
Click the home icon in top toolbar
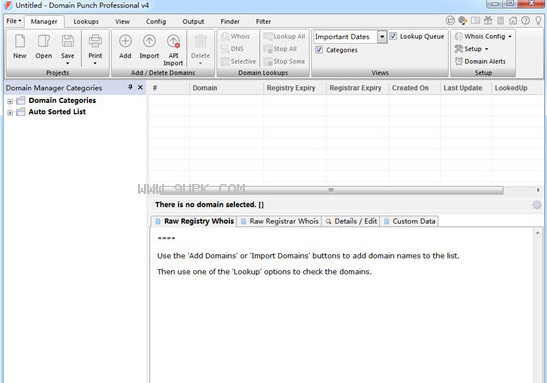[513, 21]
